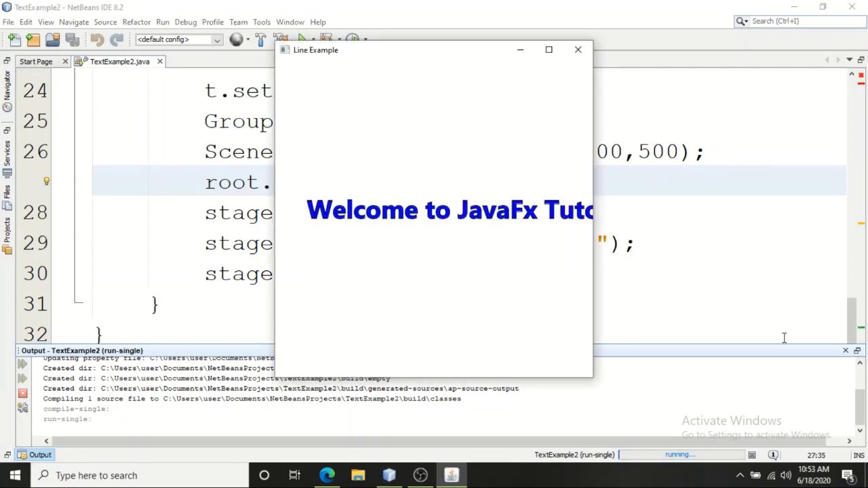Open the Window menu

(290, 22)
